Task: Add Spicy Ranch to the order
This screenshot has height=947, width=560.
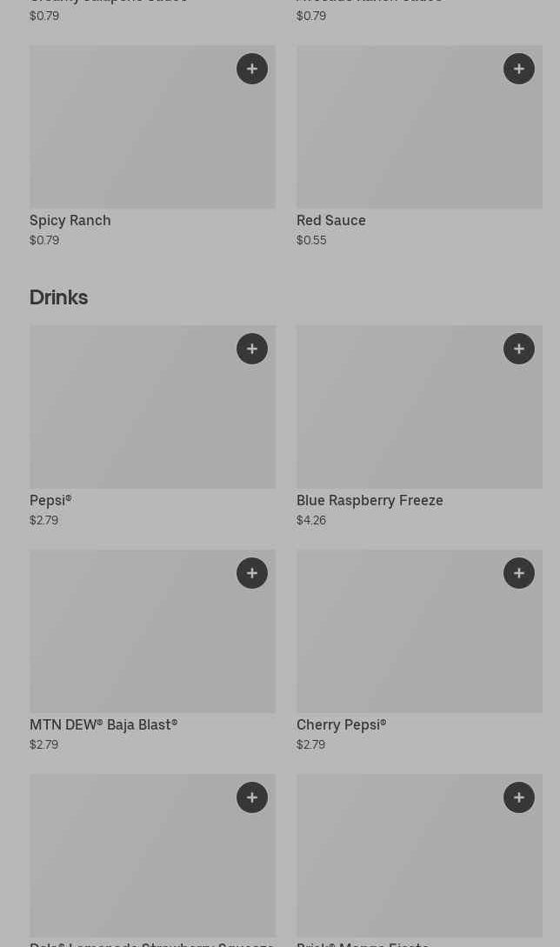Action: click(252, 69)
